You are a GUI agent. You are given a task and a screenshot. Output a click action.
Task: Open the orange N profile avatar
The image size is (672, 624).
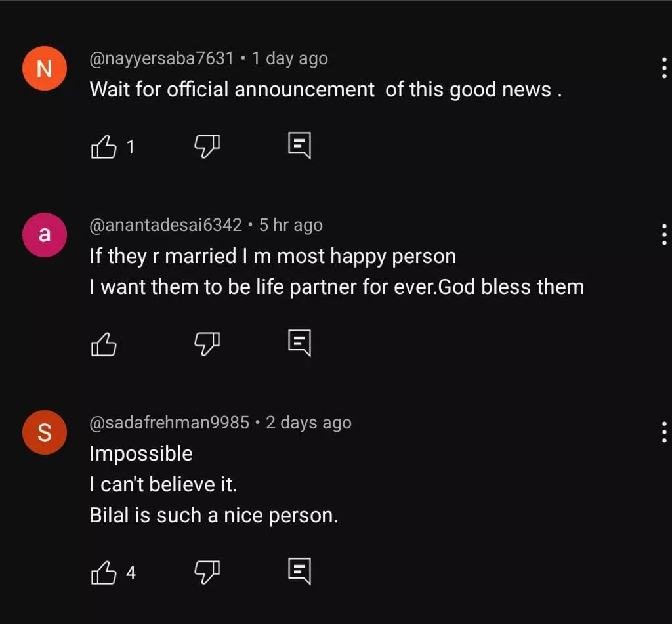tap(45, 68)
